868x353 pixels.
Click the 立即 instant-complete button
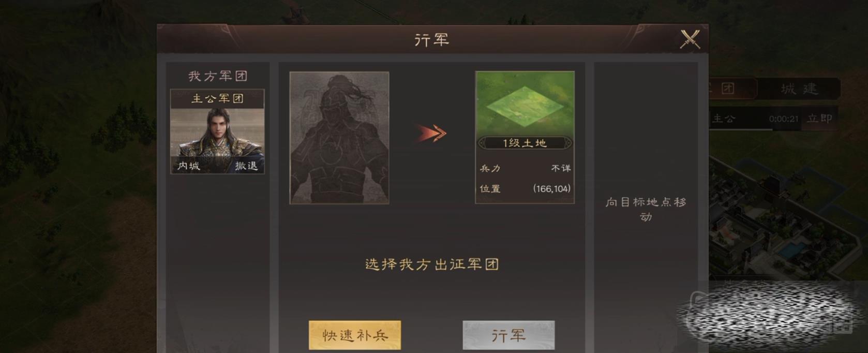(820, 119)
